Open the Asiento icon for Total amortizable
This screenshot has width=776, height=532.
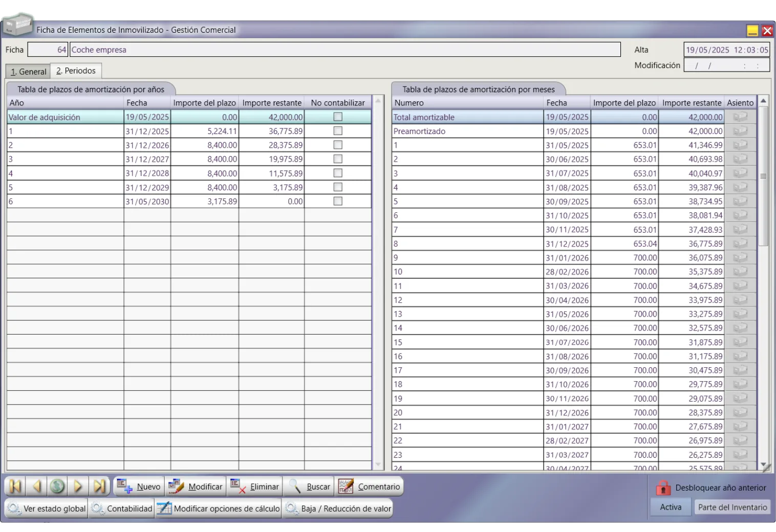pyautogui.click(x=740, y=117)
